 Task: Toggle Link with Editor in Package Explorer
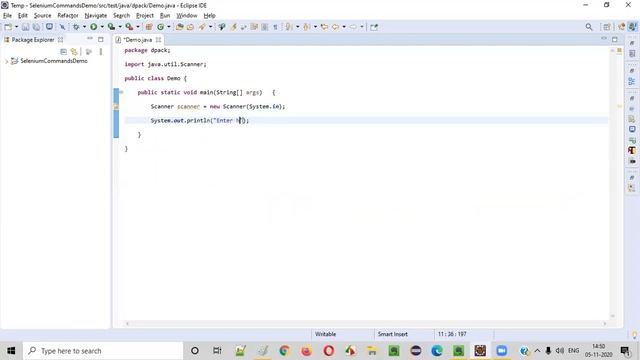(74, 52)
